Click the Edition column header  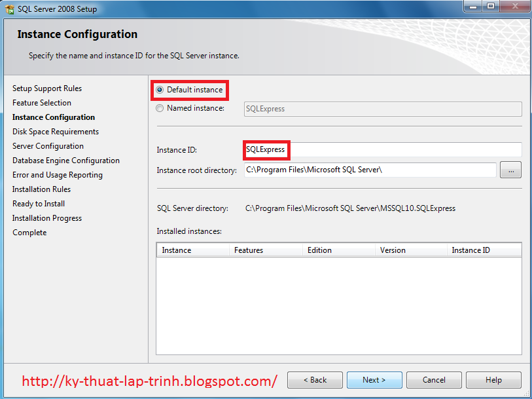tap(338, 250)
